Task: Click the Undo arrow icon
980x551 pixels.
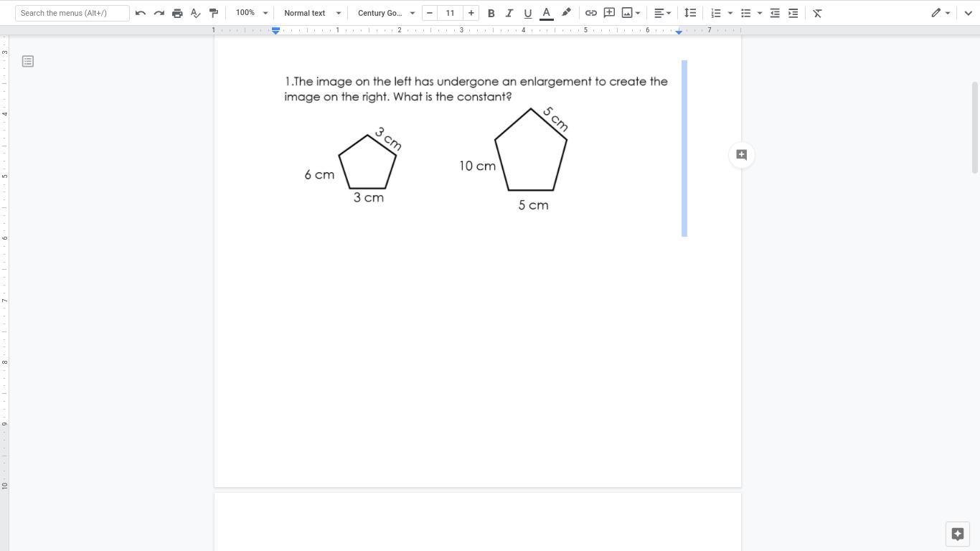Action: tap(141, 13)
